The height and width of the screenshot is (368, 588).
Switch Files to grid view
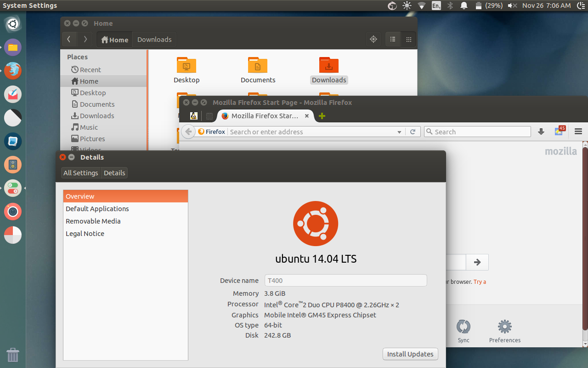(408, 40)
